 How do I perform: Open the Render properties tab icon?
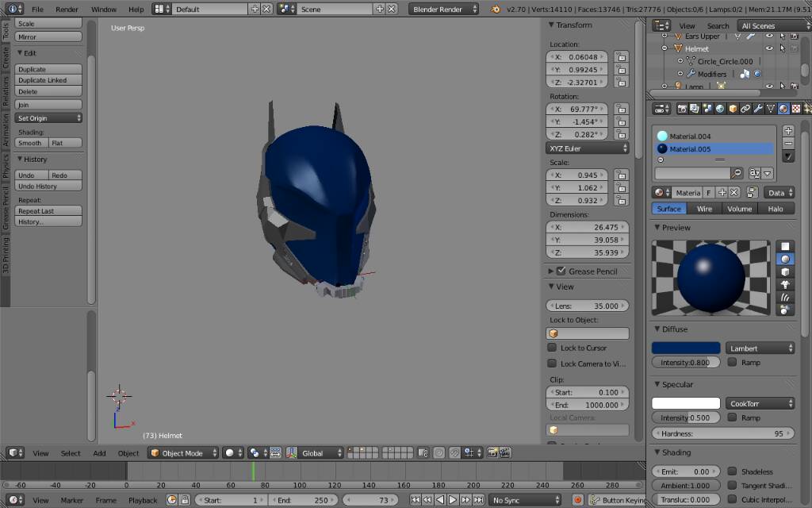tap(682, 109)
